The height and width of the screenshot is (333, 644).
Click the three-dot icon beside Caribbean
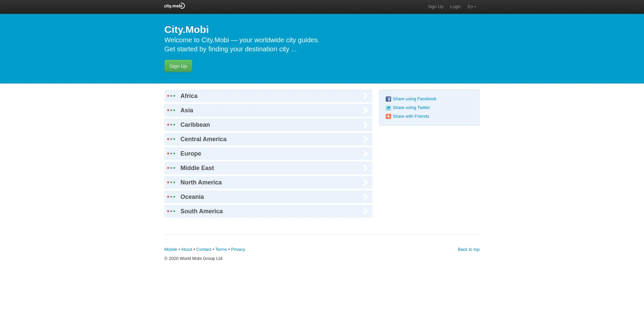click(171, 125)
